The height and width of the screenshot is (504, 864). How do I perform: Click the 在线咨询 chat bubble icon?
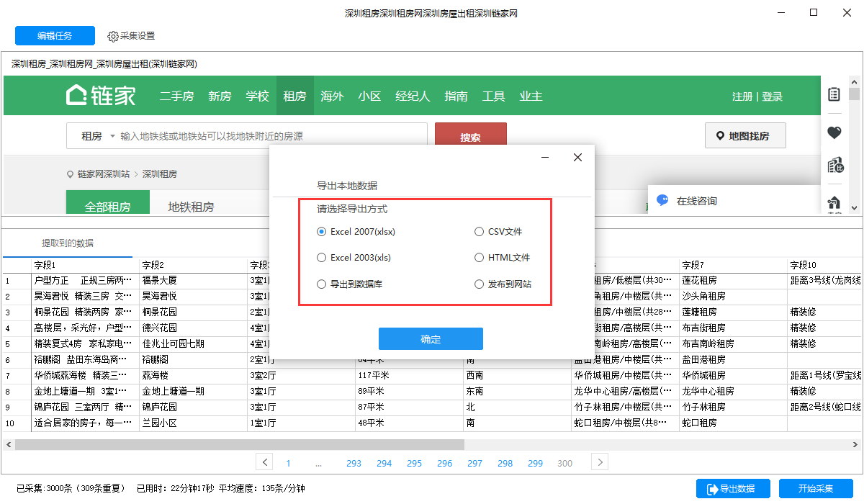click(663, 201)
